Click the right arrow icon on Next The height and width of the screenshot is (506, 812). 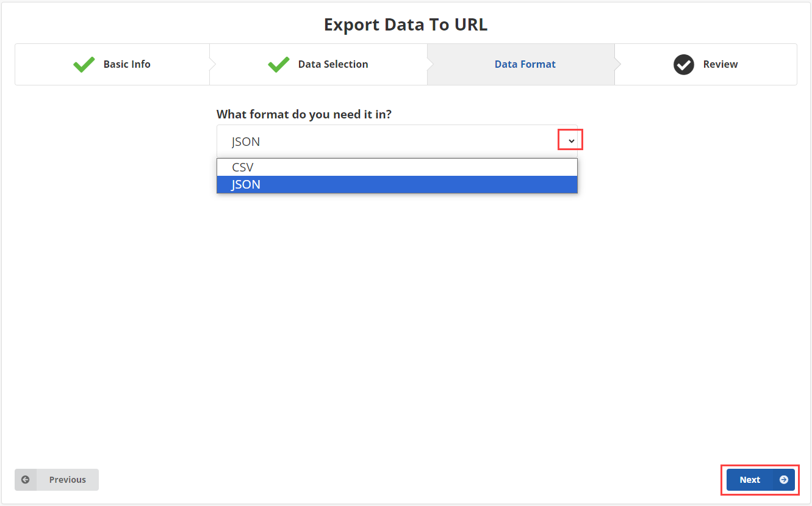point(784,480)
